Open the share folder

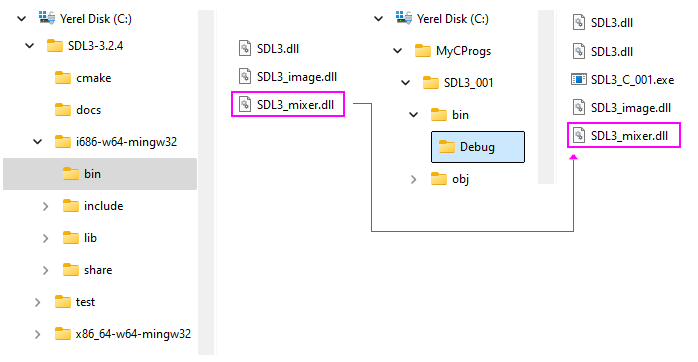tap(87, 270)
